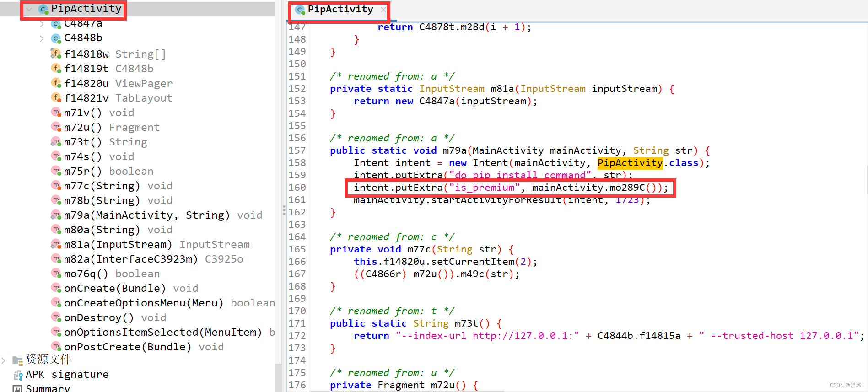The width and height of the screenshot is (868, 392).
Task: Select field f14820u ViewPager
Action: click(x=118, y=83)
